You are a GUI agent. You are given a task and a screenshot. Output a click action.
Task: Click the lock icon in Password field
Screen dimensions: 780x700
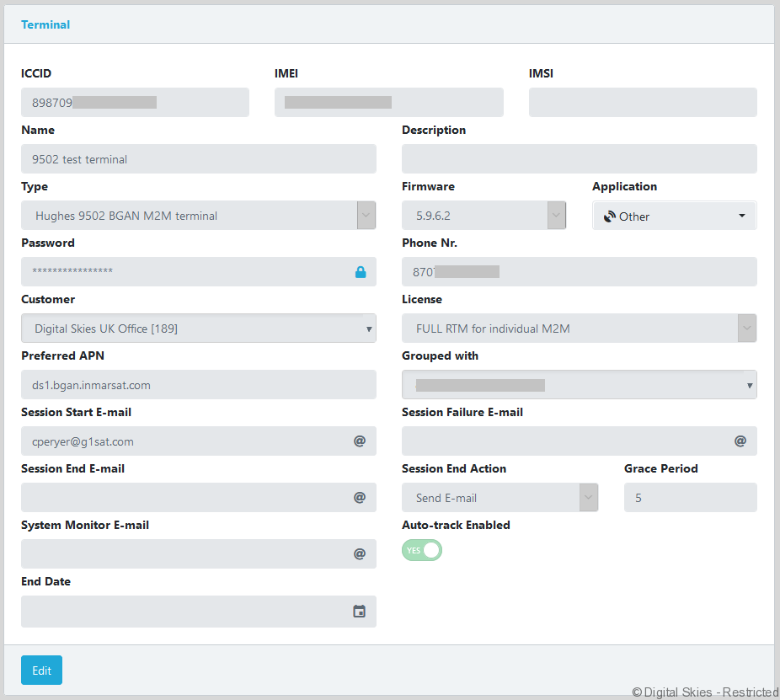(361, 272)
